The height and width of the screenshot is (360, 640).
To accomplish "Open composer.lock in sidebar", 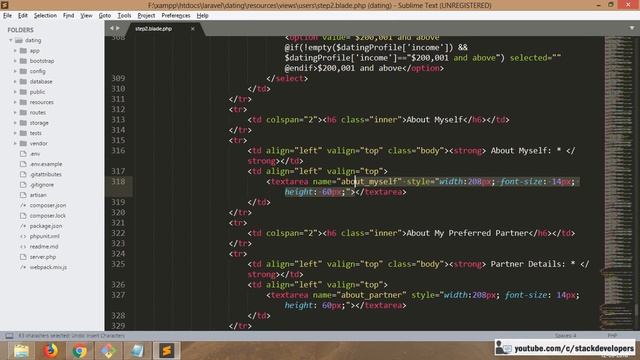I will click(47, 216).
